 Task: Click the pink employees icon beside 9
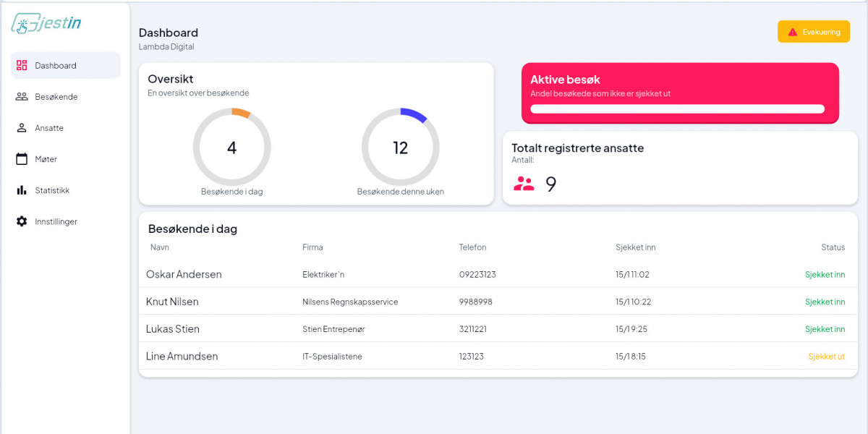(524, 184)
